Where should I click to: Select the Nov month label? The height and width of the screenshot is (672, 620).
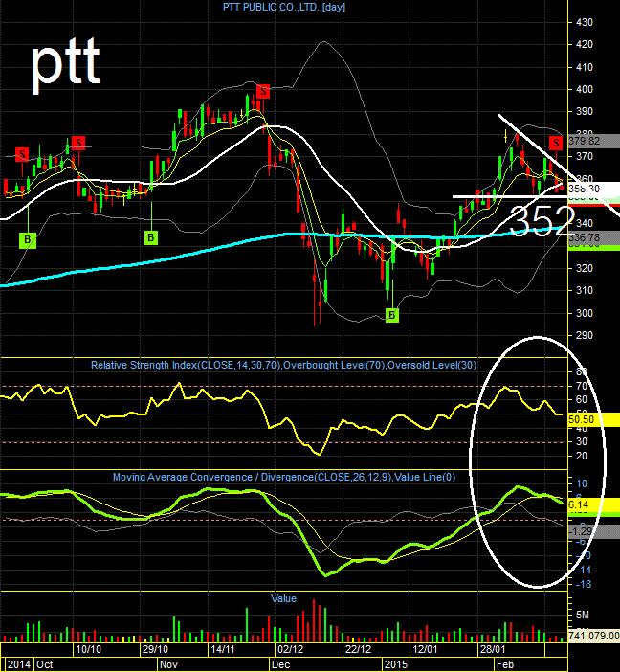pos(168,664)
